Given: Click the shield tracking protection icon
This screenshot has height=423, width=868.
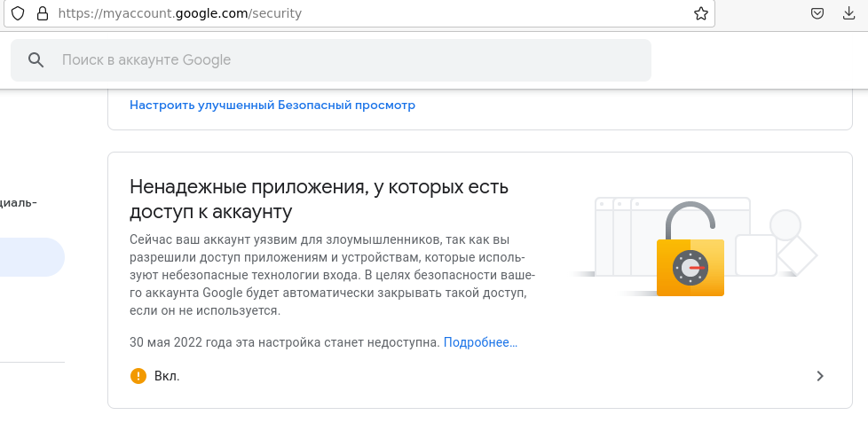Looking at the screenshot, I should point(18,13).
